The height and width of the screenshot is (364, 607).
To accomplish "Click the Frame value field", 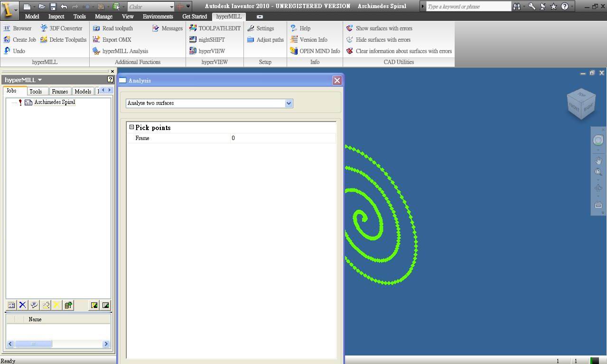I will tap(283, 138).
